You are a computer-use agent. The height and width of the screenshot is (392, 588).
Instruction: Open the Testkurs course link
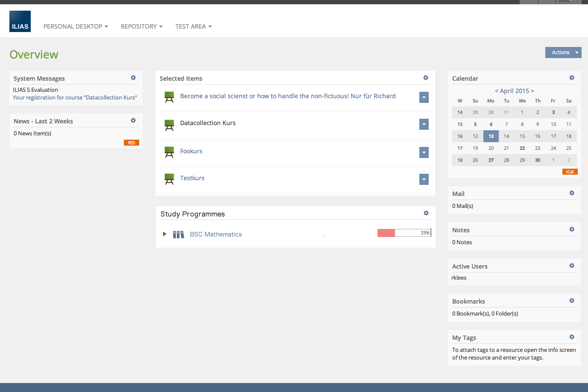[192, 178]
